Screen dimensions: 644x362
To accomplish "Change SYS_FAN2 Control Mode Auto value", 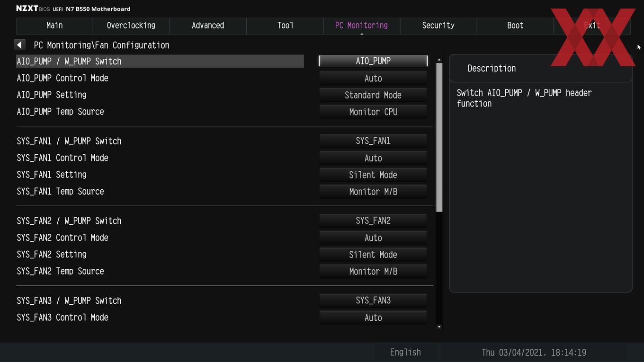I will 373,238.
